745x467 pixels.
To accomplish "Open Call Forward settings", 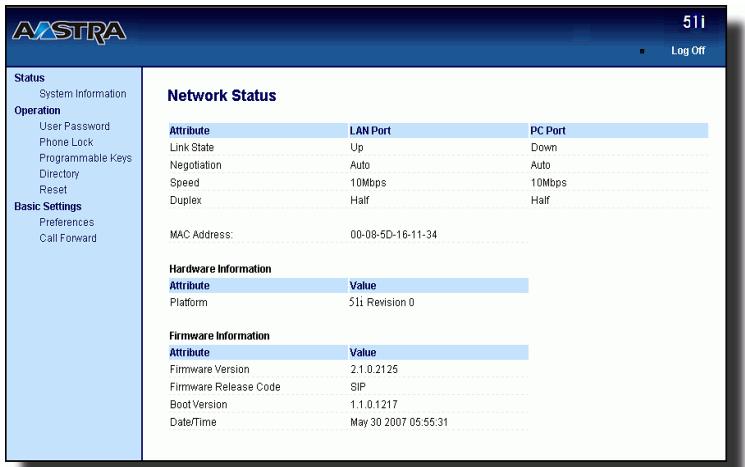I will coord(67,238).
